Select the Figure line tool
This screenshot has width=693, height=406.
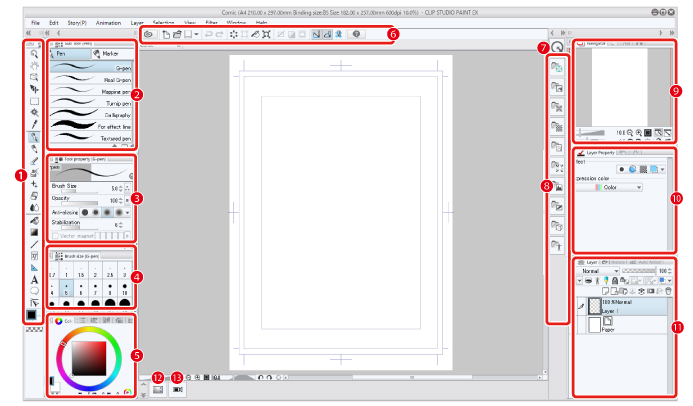pos(34,244)
